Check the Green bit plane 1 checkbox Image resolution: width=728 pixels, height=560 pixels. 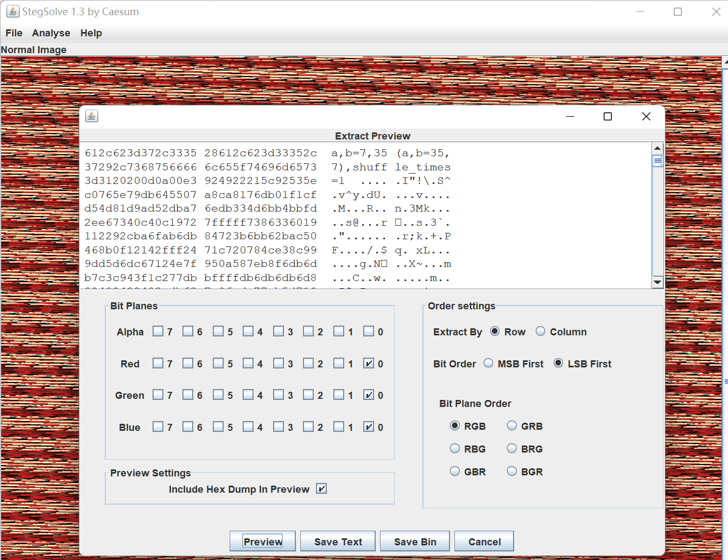pos(339,395)
